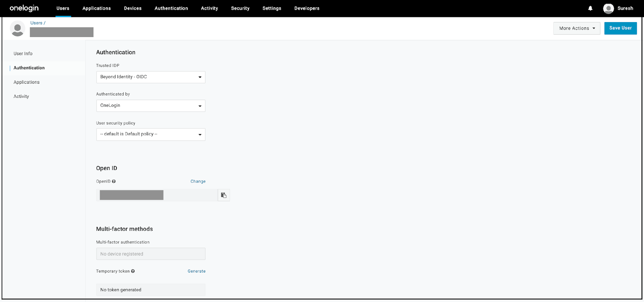Open the Developers menu
The width and height of the screenshot is (644, 302).
pos(307,8)
